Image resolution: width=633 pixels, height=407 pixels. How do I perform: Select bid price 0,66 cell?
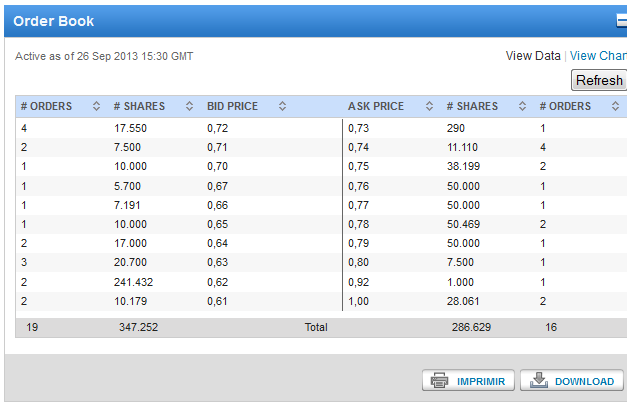pos(218,205)
